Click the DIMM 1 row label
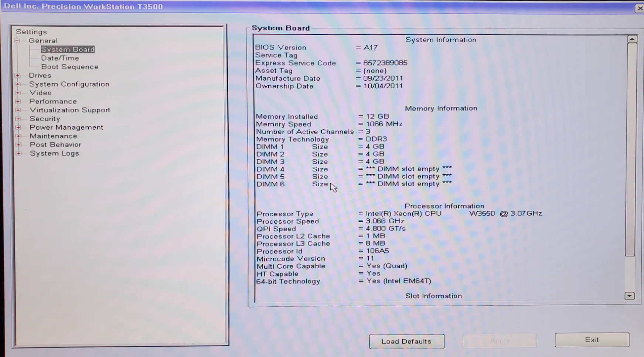 [270, 147]
